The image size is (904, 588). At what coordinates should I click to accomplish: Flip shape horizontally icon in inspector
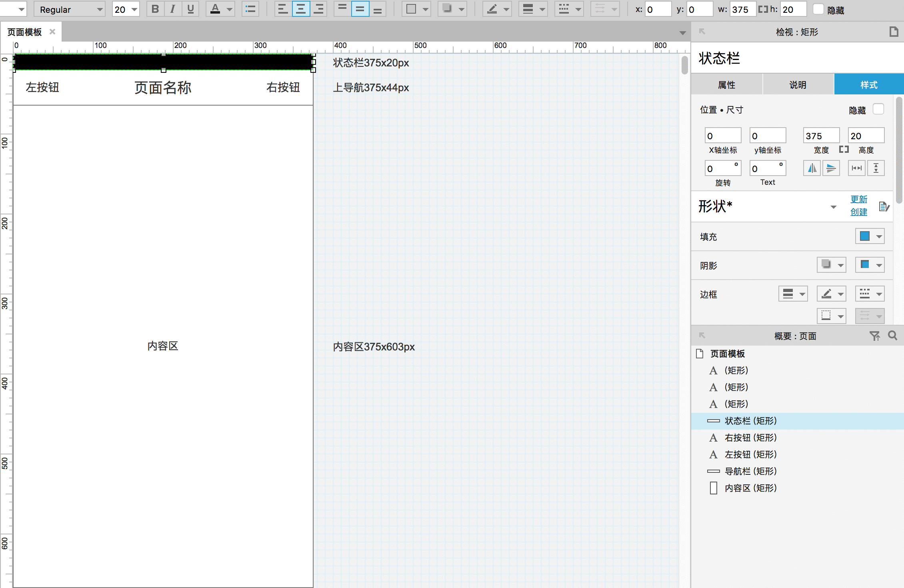tap(812, 168)
